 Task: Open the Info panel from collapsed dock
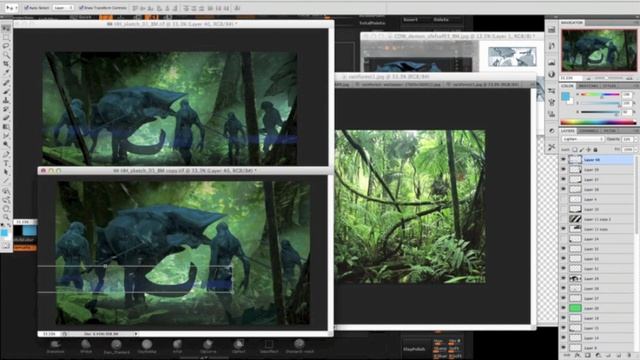(x=552, y=74)
